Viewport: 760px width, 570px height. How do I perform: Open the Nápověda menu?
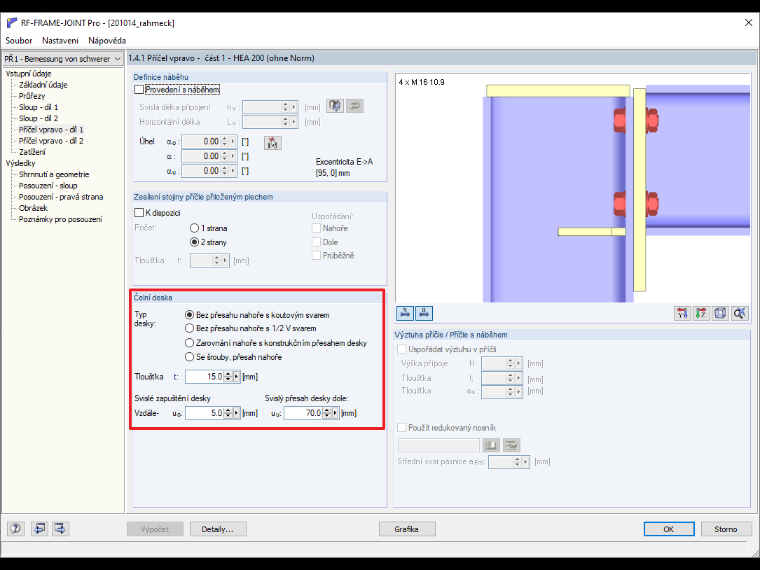tap(107, 41)
